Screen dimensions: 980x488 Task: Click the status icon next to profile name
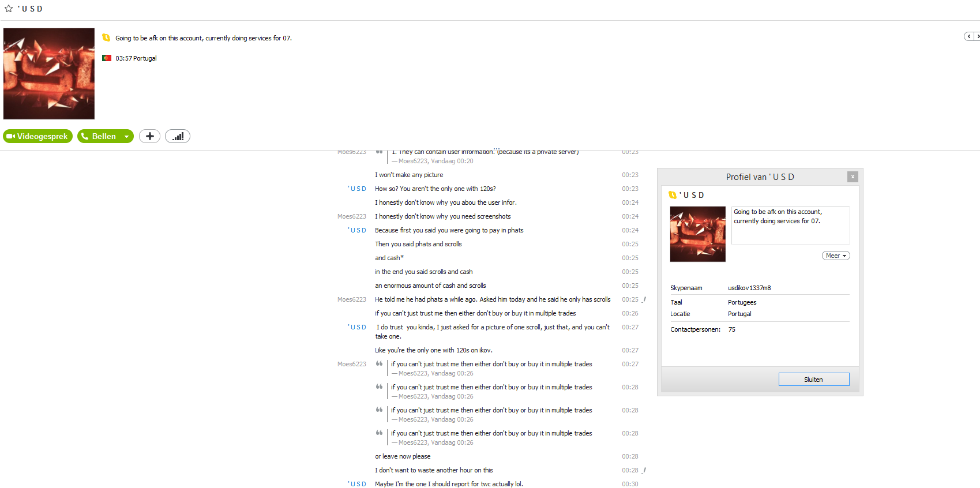coord(673,195)
